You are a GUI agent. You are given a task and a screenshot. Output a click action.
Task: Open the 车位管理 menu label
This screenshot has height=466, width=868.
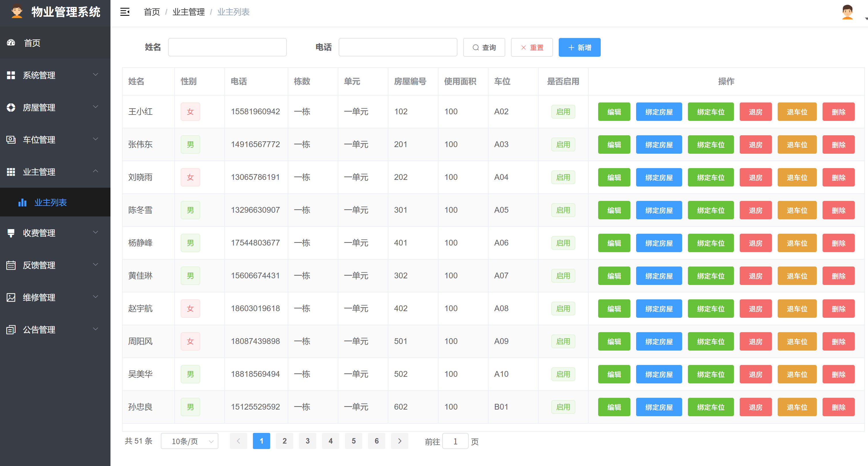point(39,140)
